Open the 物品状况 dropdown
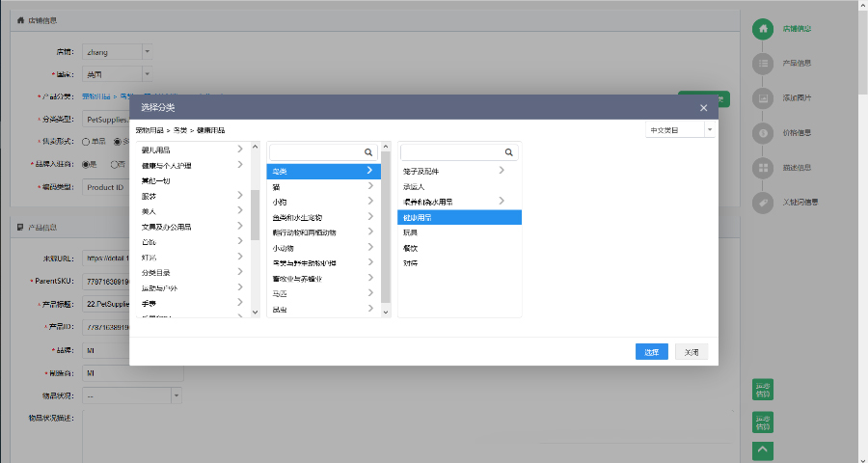The width and height of the screenshot is (868, 463). click(x=132, y=396)
